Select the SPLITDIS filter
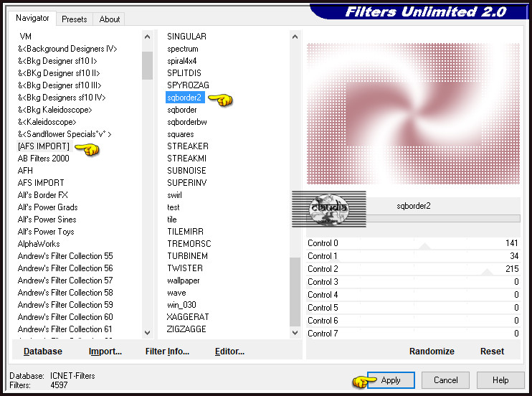Viewport: 532px width, 396px height. 184,73
